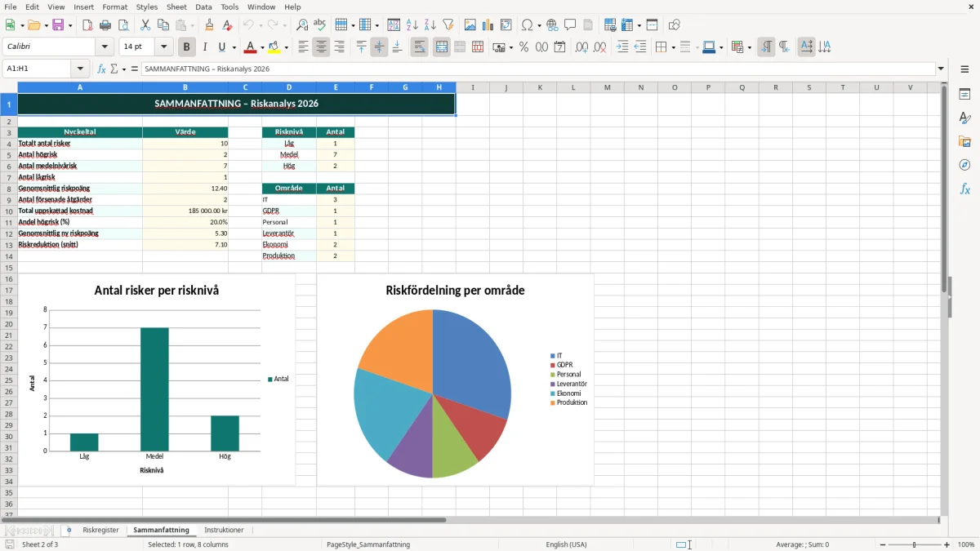Click the Spelling check icon

point(320,25)
